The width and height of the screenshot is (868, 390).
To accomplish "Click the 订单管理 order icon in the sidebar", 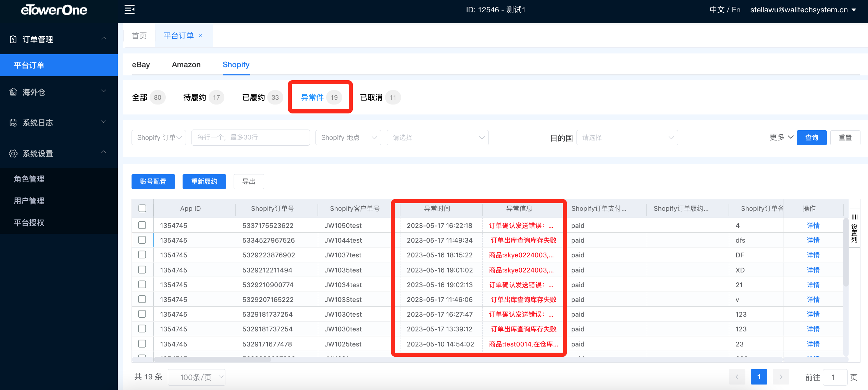I will (x=13, y=39).
